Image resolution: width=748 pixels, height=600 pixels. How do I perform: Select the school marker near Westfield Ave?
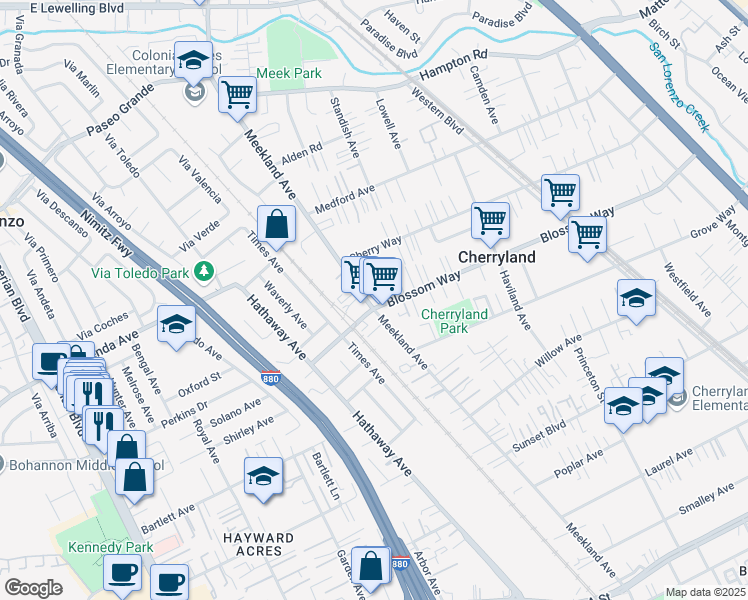636,299
